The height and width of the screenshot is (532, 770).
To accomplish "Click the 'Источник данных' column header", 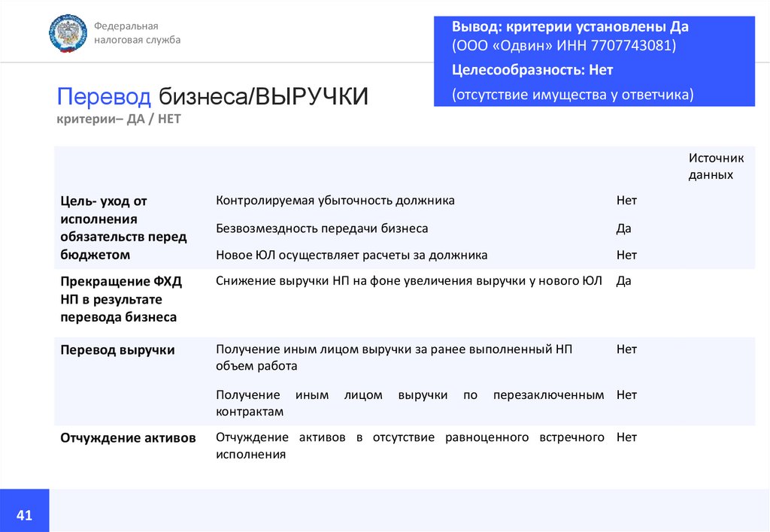I will pyautogui.click(x=716, y=166).
